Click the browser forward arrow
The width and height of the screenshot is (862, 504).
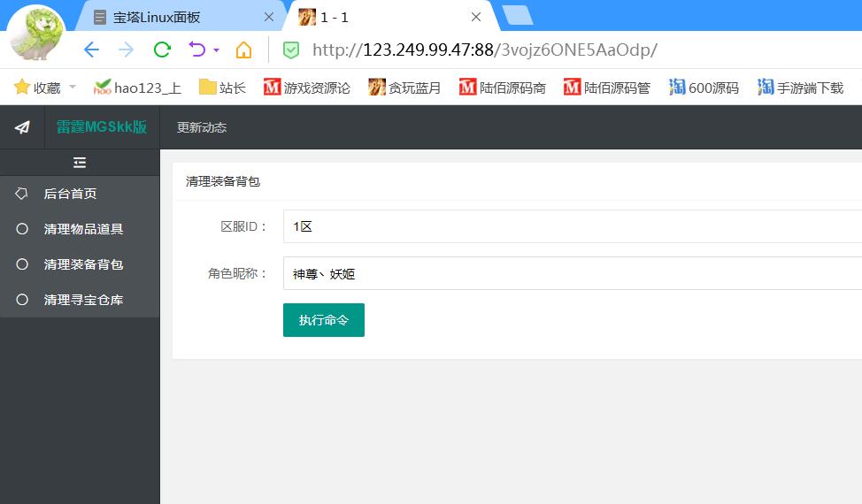pos(127,50)
